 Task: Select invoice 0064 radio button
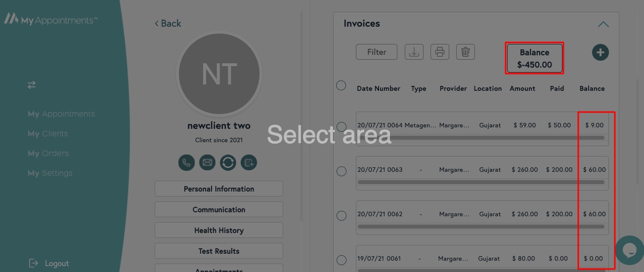coord(341,127)
